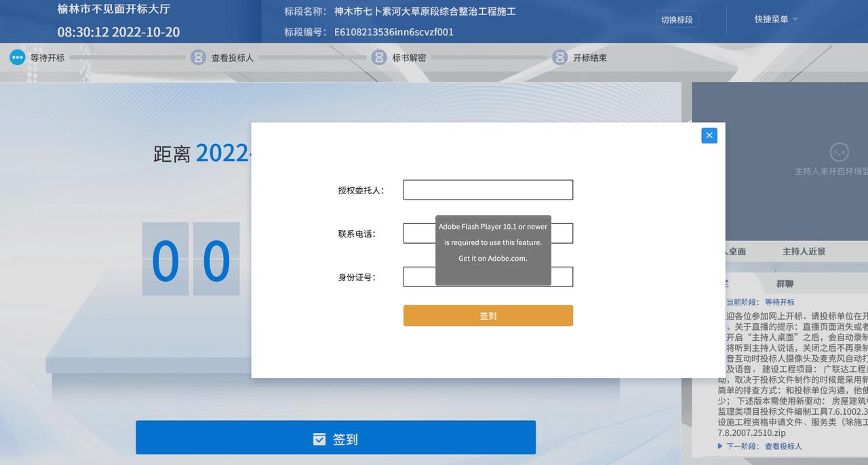This screenshot has height=465, width=868.
Task: Click the 查看投标人 hourglass step icon
Action: point(198,58)
